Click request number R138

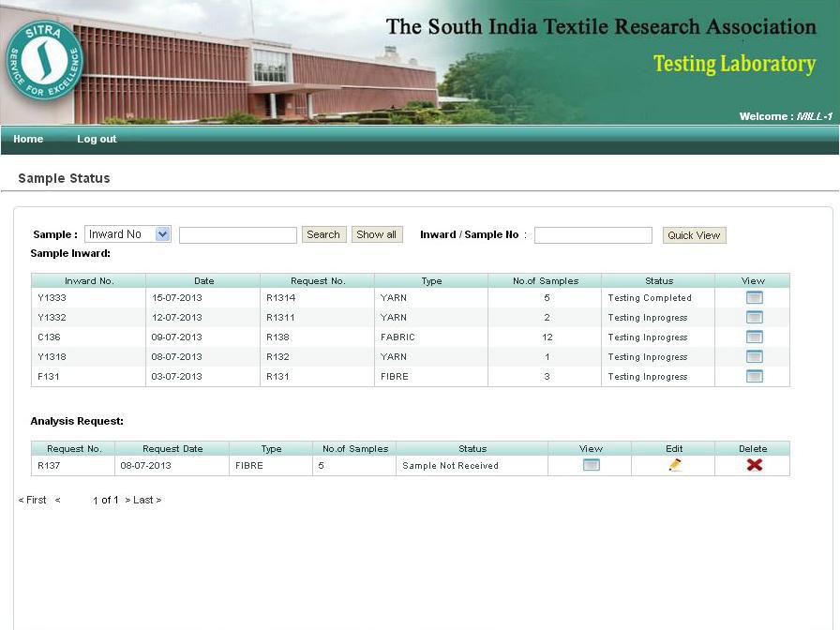tap(277, 337)
